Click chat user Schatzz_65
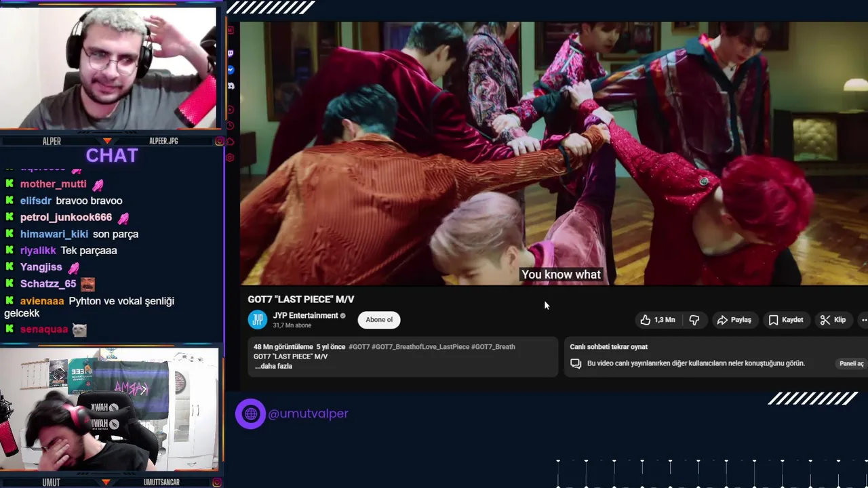The width and height of the screenshot is (868, 488). [x=48, y=284]
